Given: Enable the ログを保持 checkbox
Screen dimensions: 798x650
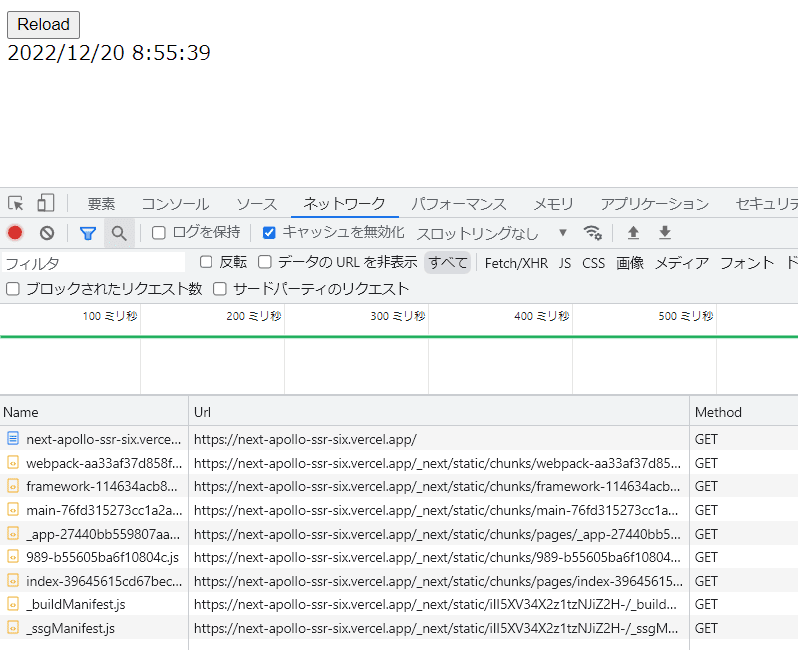Looking at the screenshot, I should (x=159, y=233).
